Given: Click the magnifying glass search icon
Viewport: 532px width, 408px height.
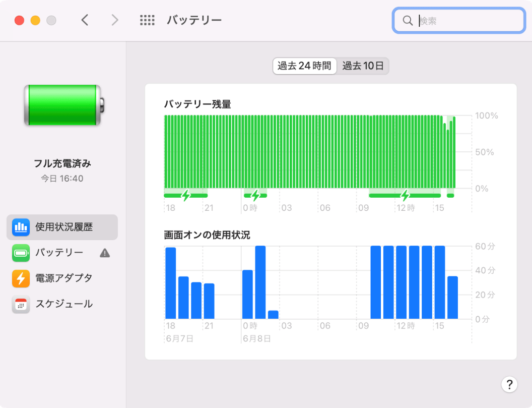Looking at the screenshot, I should tap(408, 21).
